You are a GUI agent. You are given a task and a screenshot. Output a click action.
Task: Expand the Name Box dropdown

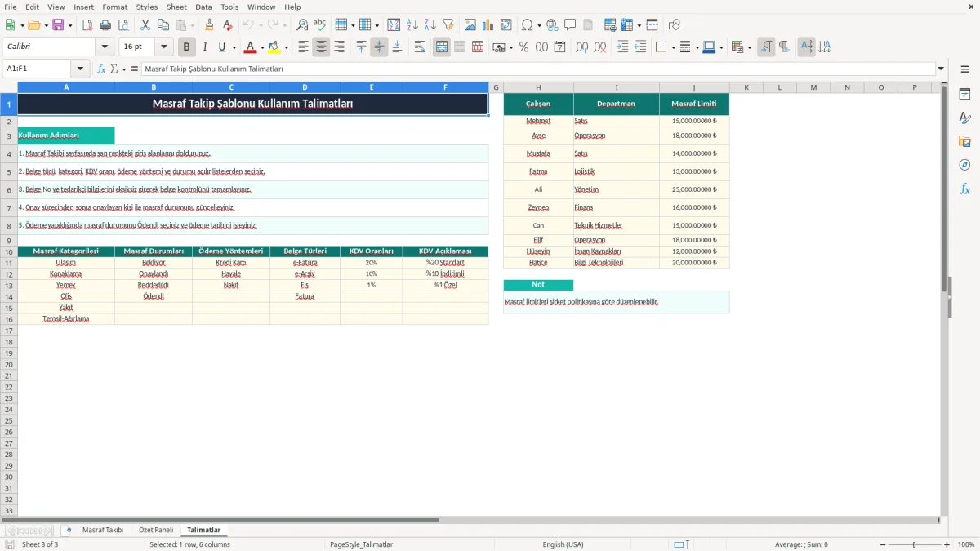tap(80, 69)
